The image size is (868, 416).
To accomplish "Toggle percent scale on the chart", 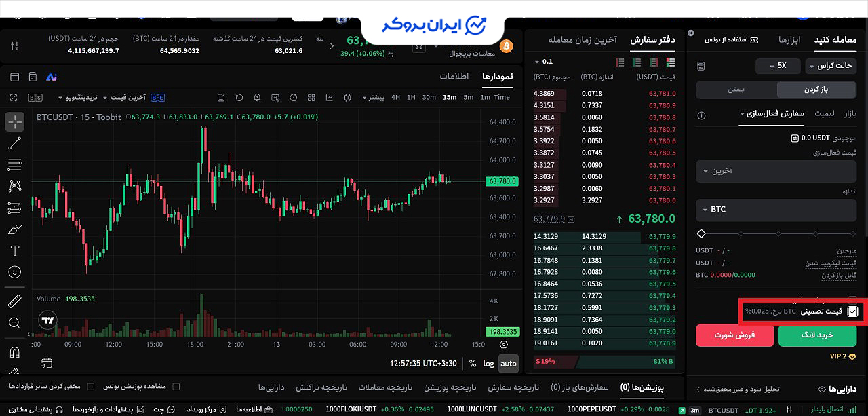I will [473, 363].
